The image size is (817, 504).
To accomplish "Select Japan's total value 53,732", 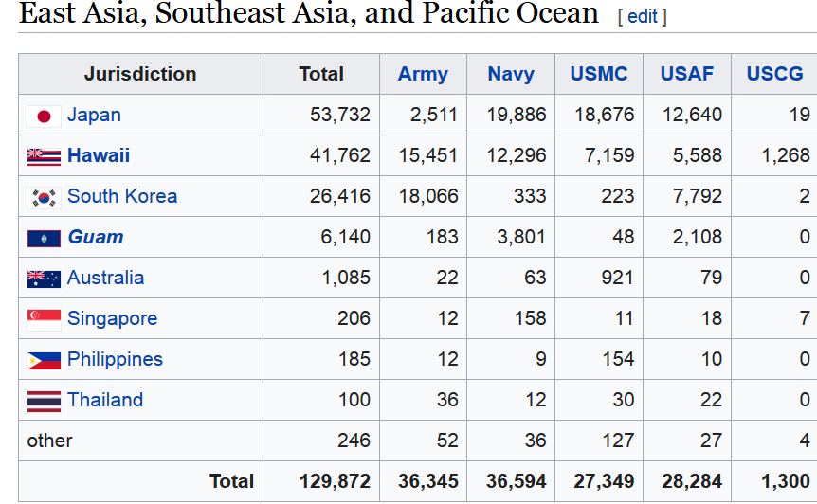I will (x=340, y=115).
